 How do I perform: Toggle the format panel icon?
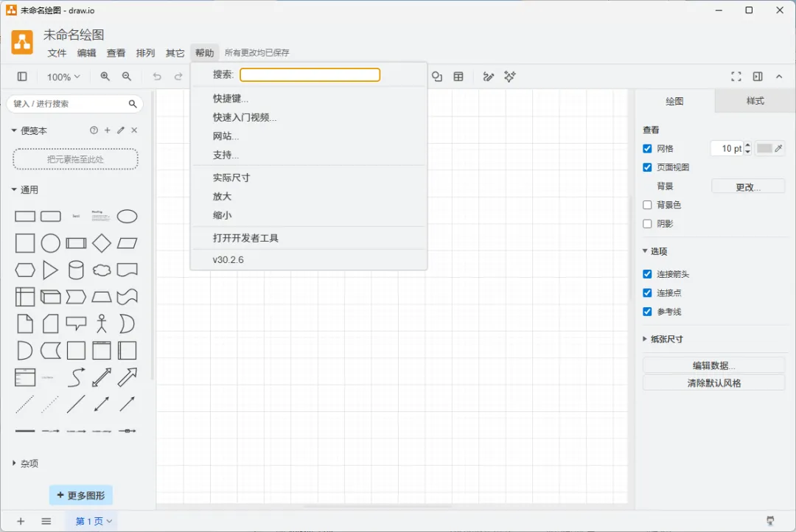click(758, 77)
